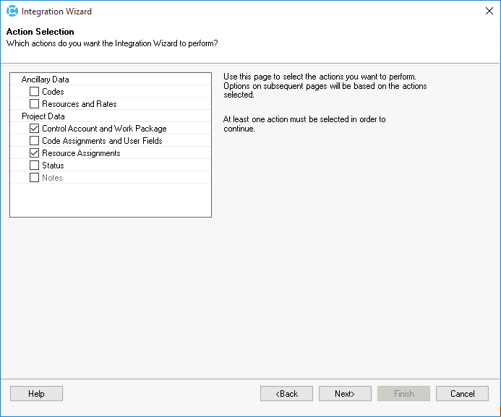This screenshot has height=417, width=501.
Task: Tick Code Assignments and User Fields checkbox
Action: [x=34, y=141]
